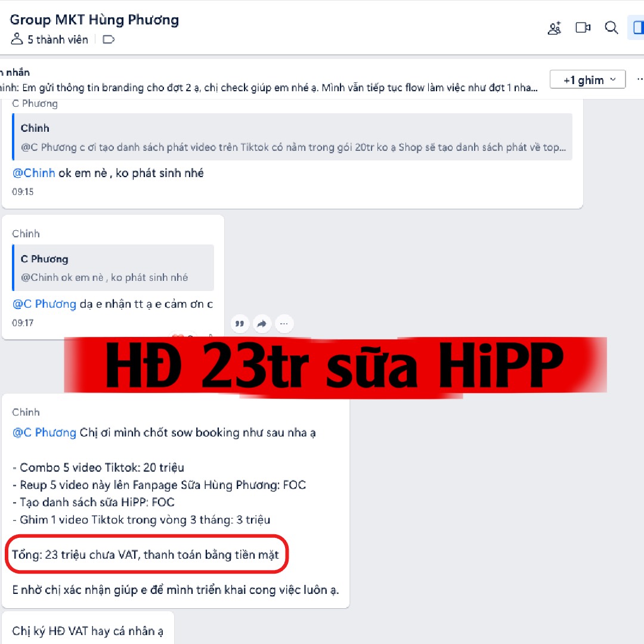This screenshot has height=644, width=644.
Task: Open more options beside the pinned bar
Action: [639, 80]
